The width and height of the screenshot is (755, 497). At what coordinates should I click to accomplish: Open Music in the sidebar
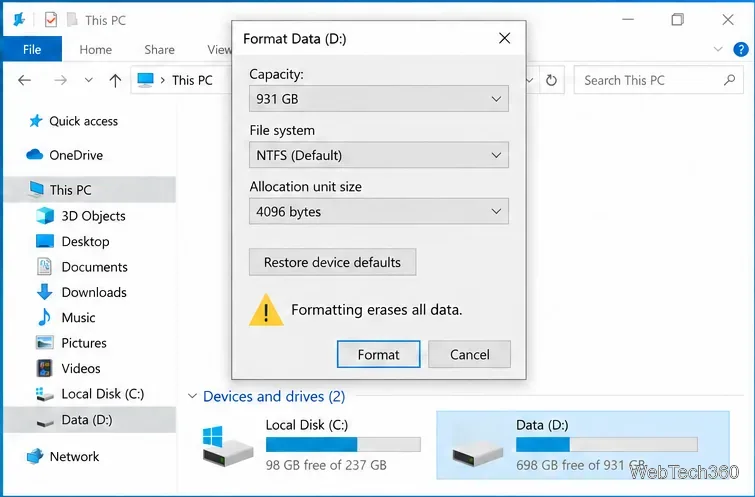click(78, 318)
